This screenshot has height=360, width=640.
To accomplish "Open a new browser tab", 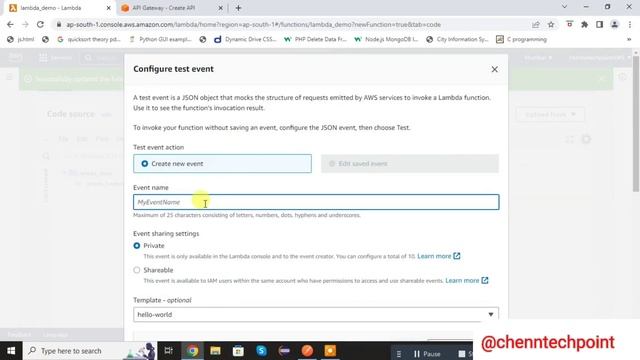I will [238, 8].
